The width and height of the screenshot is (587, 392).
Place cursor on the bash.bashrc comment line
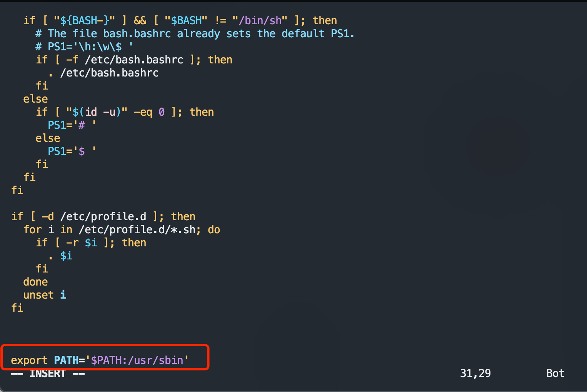[195, 34]
